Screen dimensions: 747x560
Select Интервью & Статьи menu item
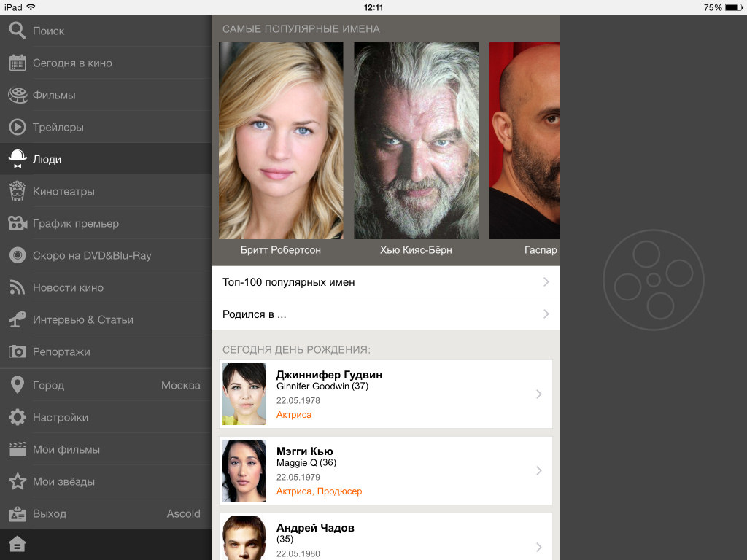click(x=82, y=319)
